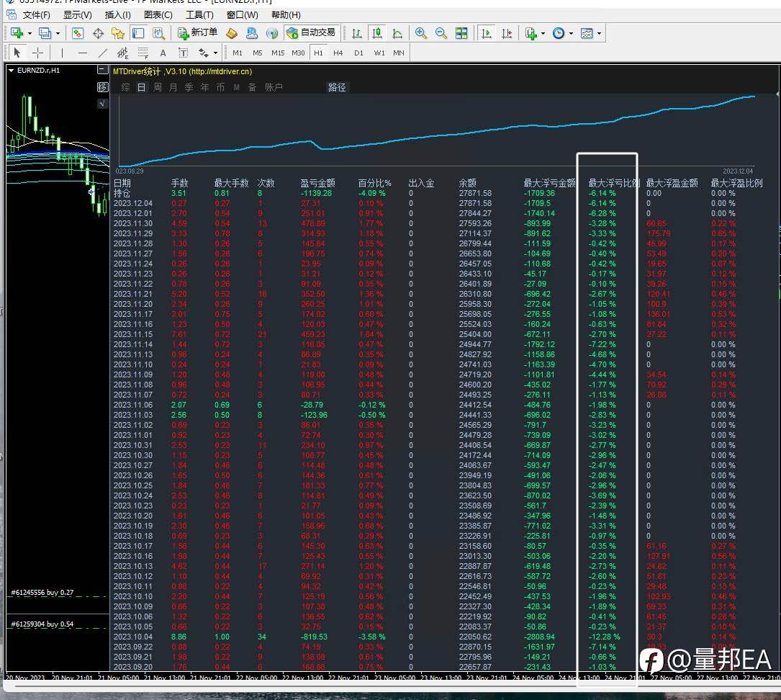This screenshot has height=700, width=781.
Task: Select the draw trendline tool
Action: (102, 53)
